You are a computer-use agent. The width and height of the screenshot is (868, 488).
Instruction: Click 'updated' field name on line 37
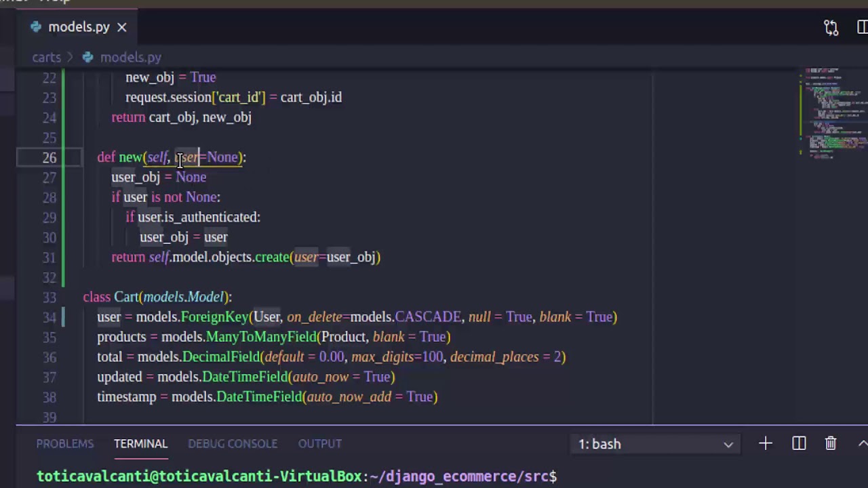[x=119, y=377]
